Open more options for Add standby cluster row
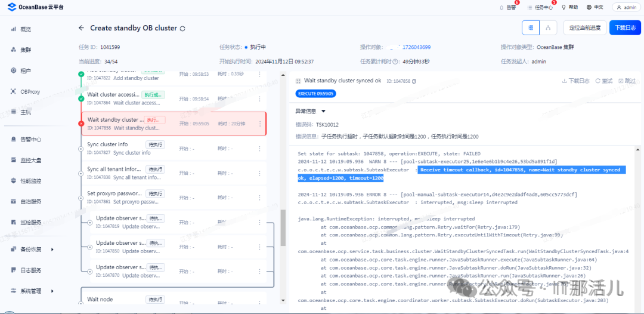 [259, 75]
